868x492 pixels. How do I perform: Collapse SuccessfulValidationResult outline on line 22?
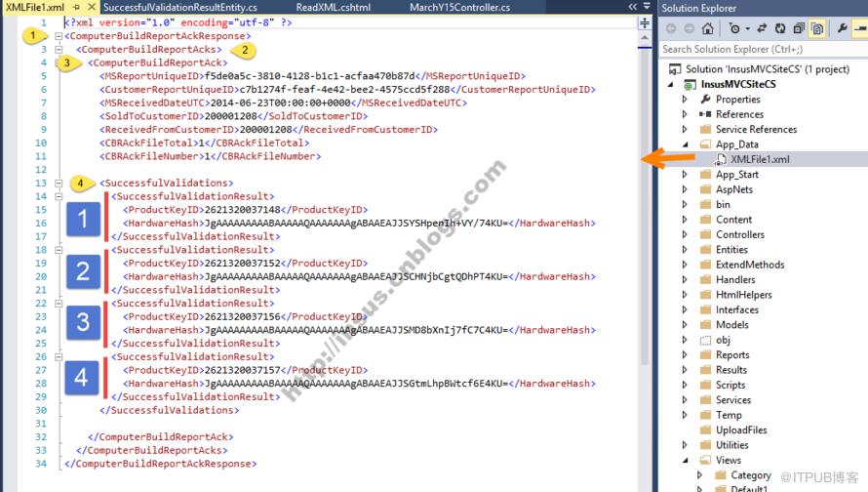pyautogui.click(x=59, y=303)
